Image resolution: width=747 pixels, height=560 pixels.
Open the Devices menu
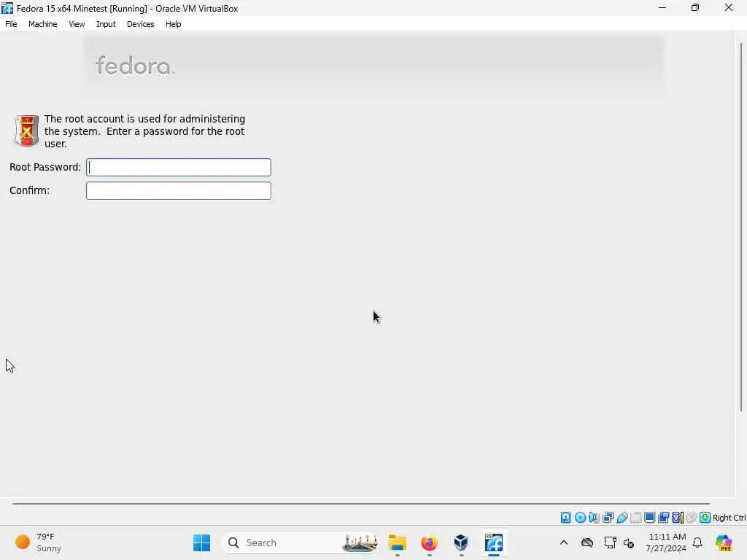(x=141, y=24)
